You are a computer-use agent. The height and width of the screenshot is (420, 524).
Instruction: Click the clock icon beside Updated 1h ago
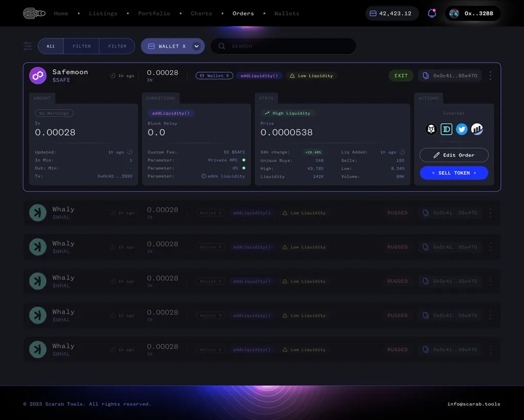(x=130, y=152)
